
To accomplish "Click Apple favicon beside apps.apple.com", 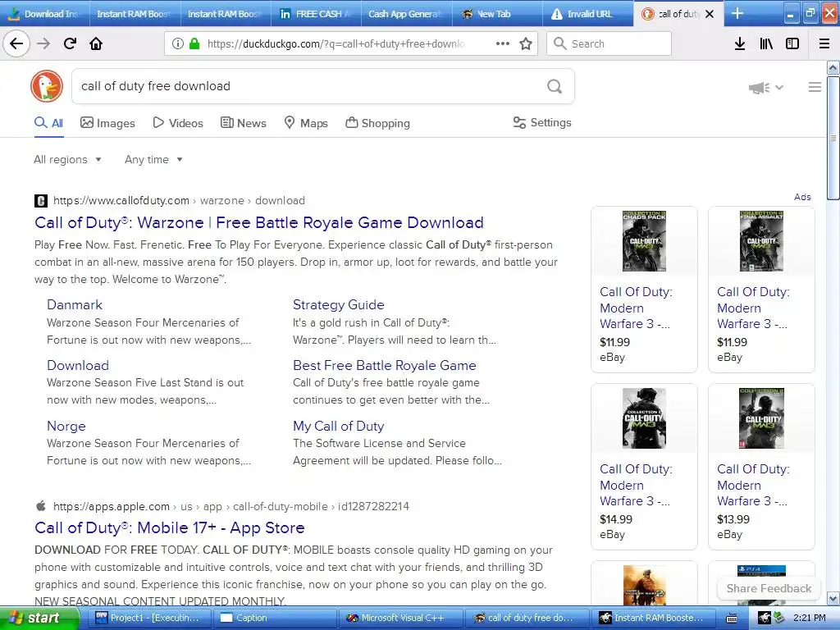I will (41, 505).
